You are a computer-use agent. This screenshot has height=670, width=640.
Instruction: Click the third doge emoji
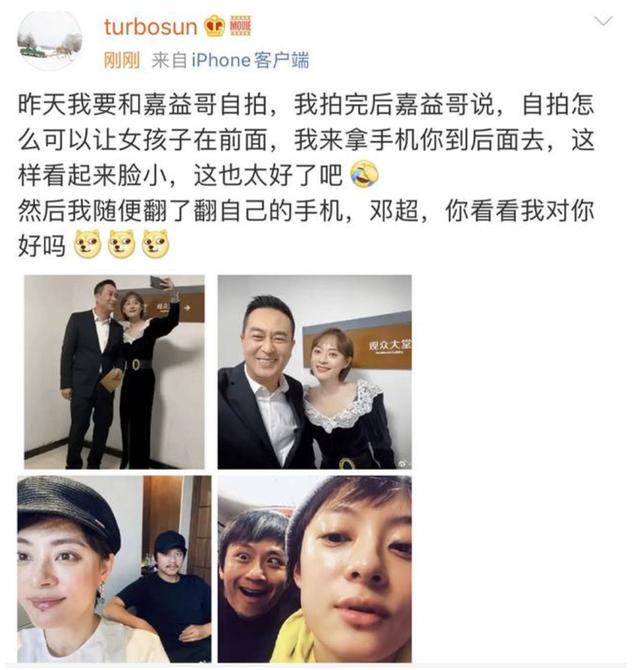click(x=156, y=244)
